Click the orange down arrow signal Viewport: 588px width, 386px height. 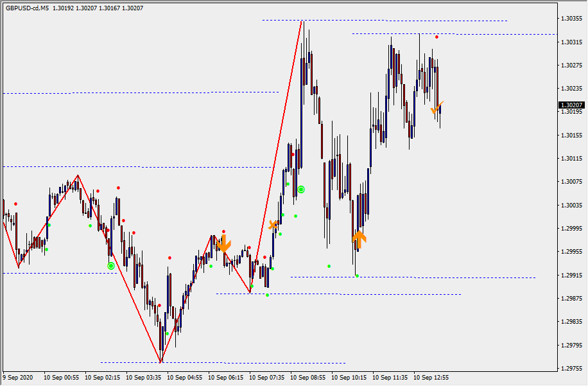[x=223, y=243]
